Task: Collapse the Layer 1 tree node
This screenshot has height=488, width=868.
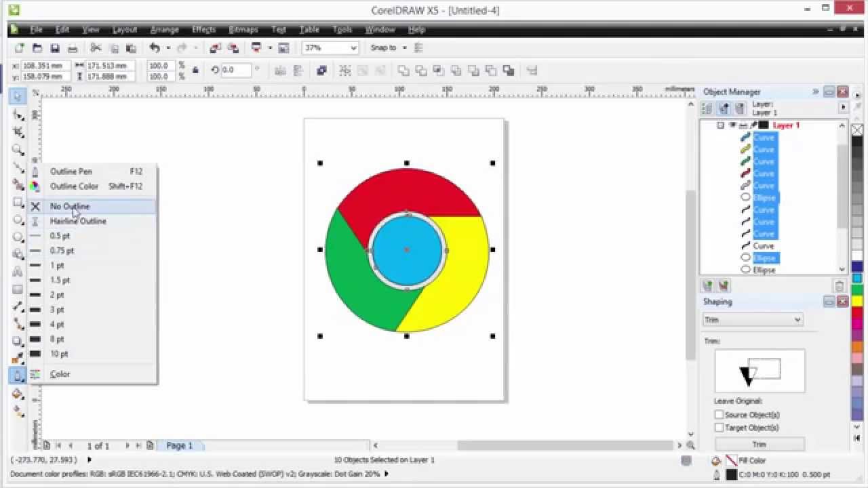Action: tap(720, 125)
